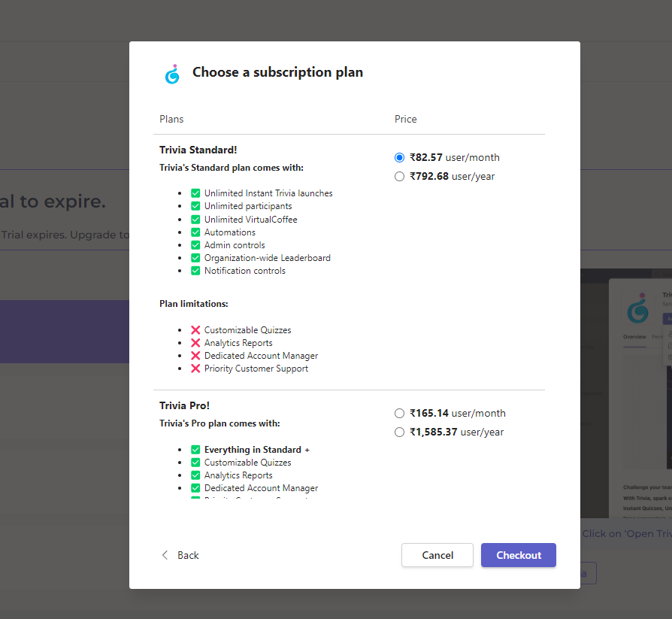Click the Automations feature text
Screen dimensions: 672x619
pyautogui.click(x=230, y=232)
